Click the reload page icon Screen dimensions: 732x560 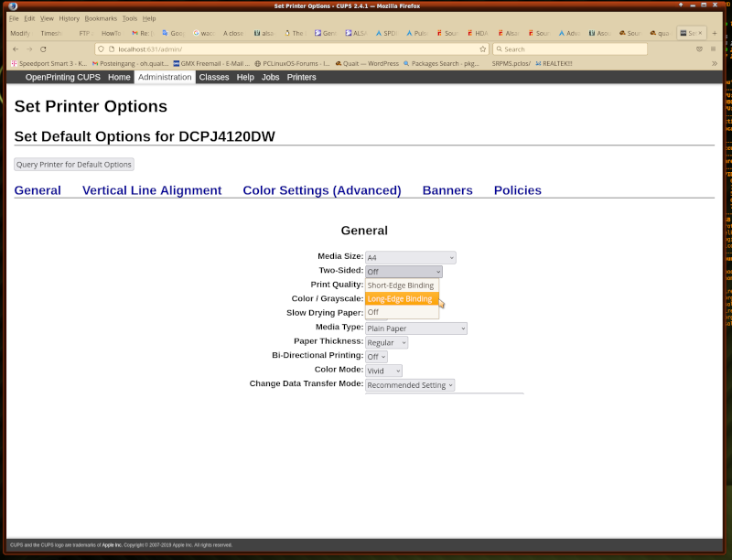43,48
